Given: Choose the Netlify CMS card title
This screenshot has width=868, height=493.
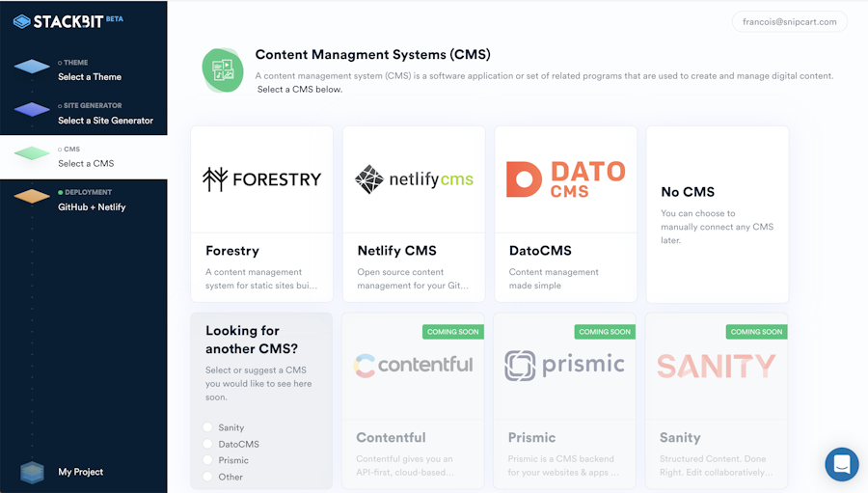Looking at the screenshot, I should click(397, 251).
